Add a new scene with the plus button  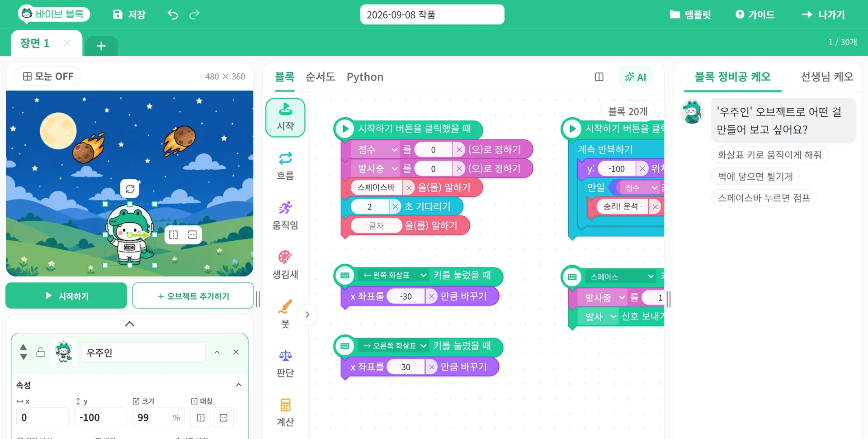tap(101, 46)
